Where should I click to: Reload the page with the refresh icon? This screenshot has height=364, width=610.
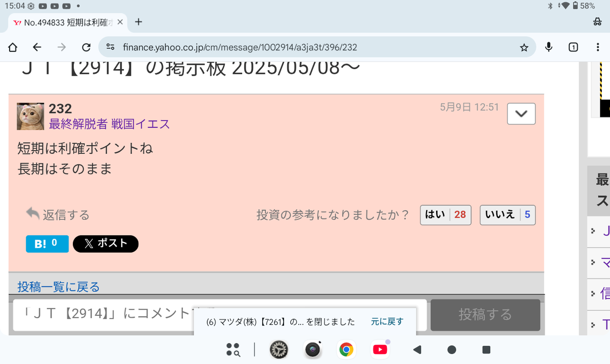pyautogui.click(x=86, y=47)
